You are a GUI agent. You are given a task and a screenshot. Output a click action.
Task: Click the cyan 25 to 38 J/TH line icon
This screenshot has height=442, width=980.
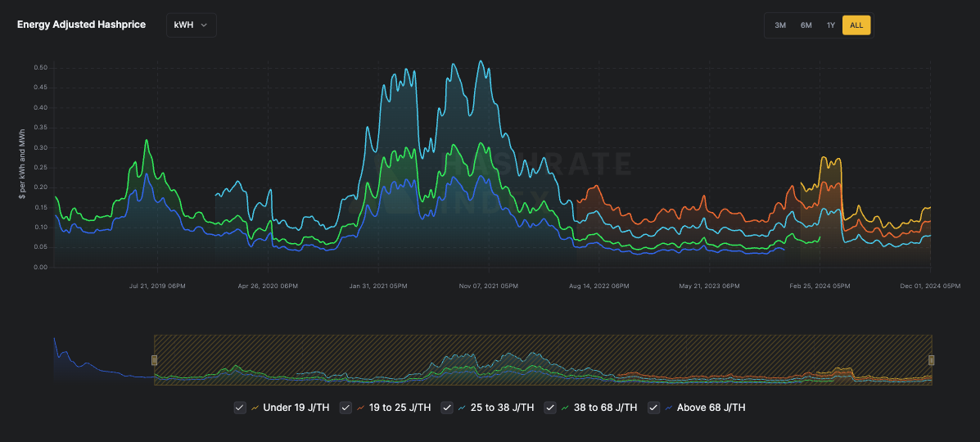point(462,408)
